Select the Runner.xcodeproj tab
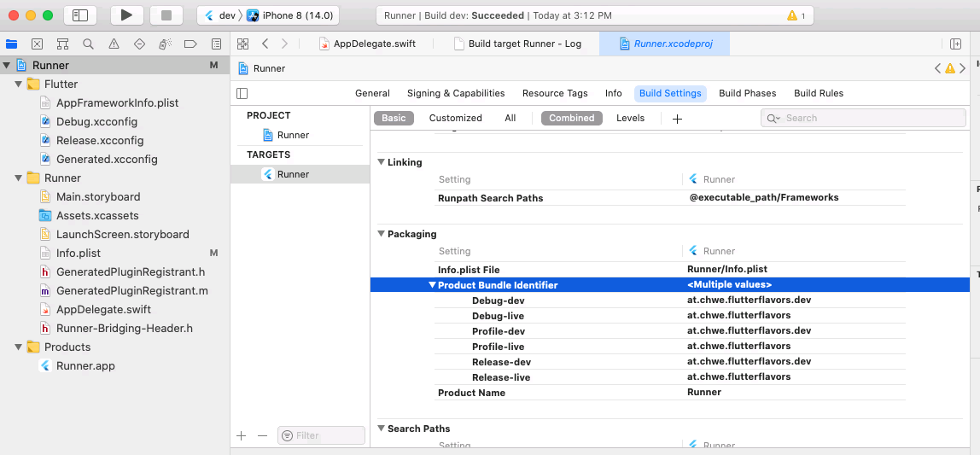This screenshot has height=455, width=980. 664,44
